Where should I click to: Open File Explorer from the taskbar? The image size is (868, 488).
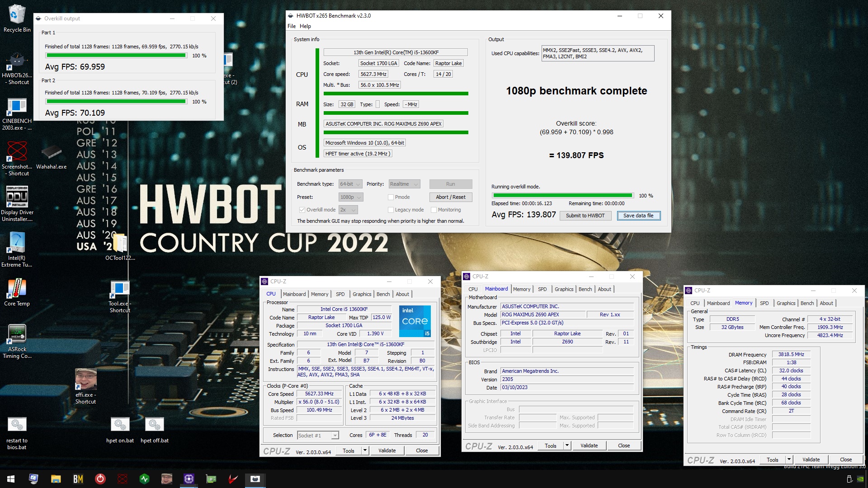56,479
